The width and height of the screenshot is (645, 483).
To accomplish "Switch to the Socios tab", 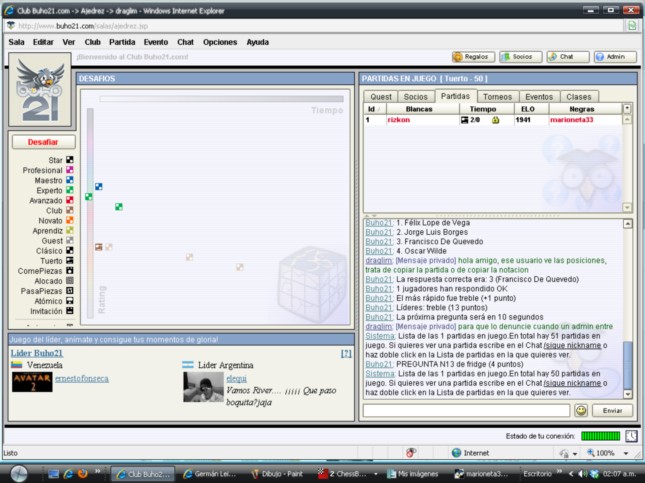I will (415, 97).
